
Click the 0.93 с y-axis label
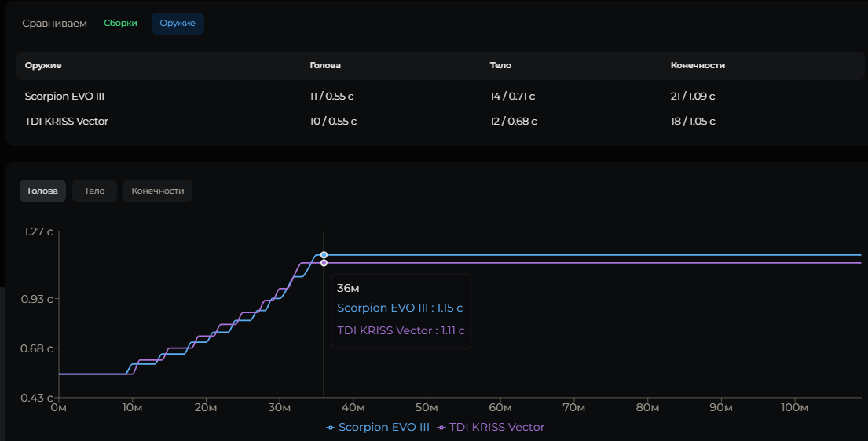click(37, 299)
